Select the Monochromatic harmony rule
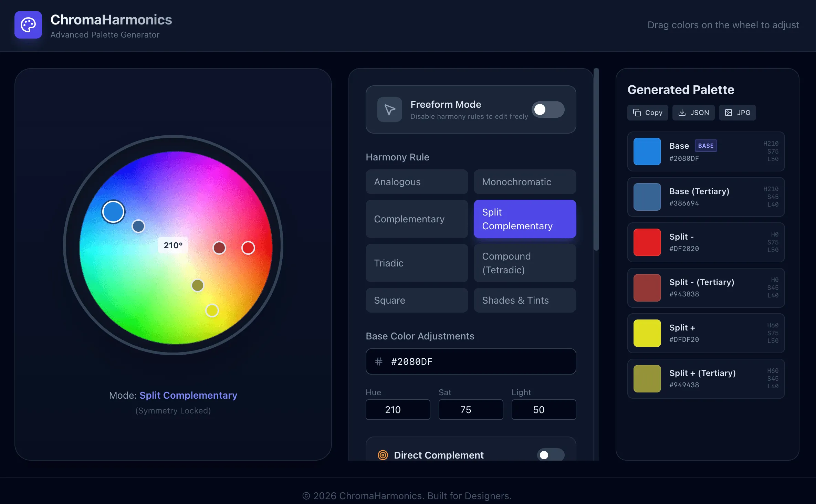This screenshot has height=504, width=816. click(x=525, y=182)
